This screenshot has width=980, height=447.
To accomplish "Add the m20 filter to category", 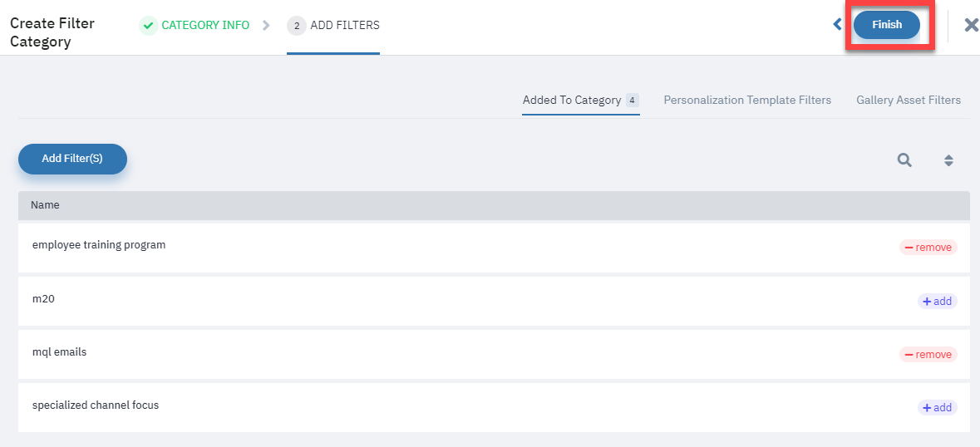I will (x=937, y=302).
